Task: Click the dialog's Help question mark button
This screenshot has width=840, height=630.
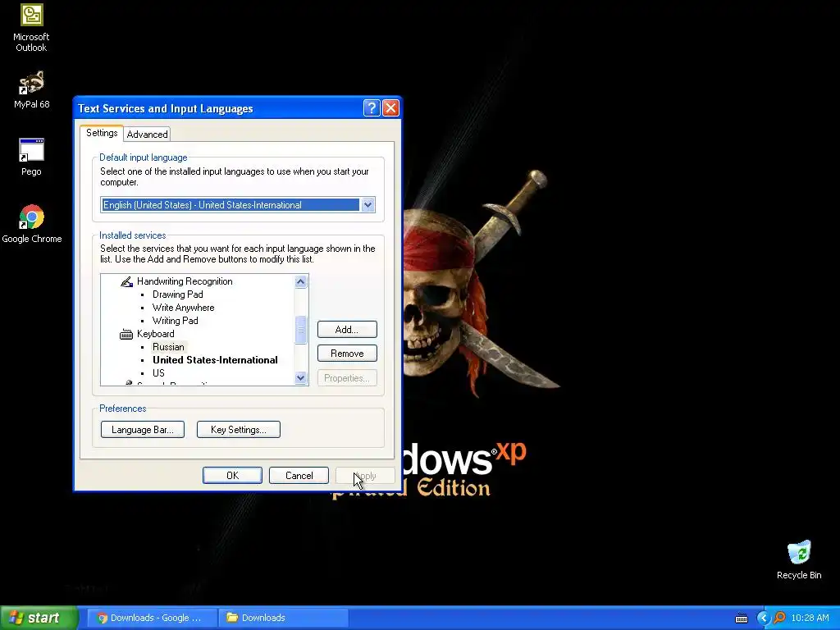Action: tap(372, 108)
